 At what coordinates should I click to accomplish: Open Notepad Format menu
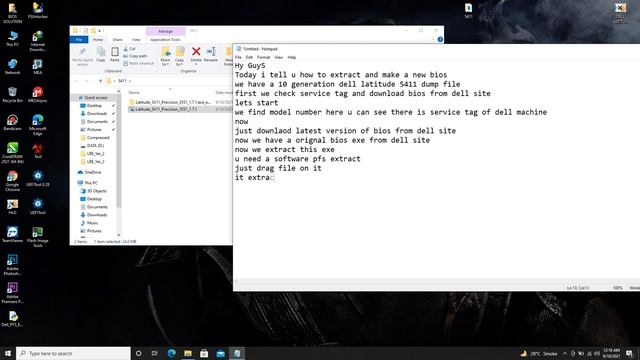263,57
